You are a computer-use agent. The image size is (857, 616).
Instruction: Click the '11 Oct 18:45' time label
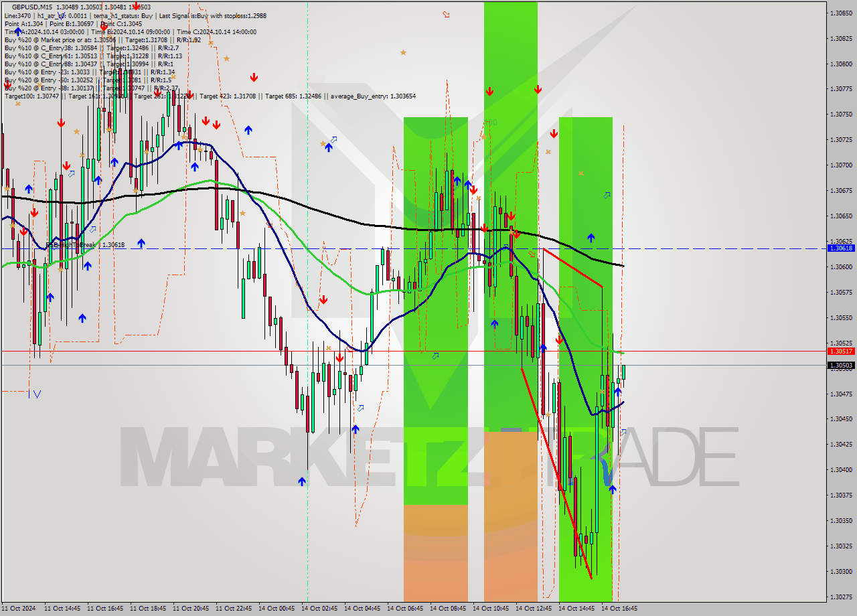(148, 609)
